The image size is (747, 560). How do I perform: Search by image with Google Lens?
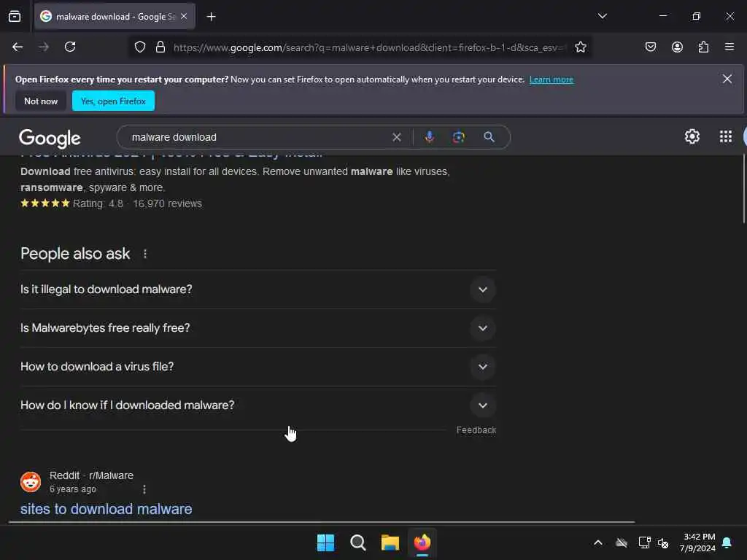[458, 137]
